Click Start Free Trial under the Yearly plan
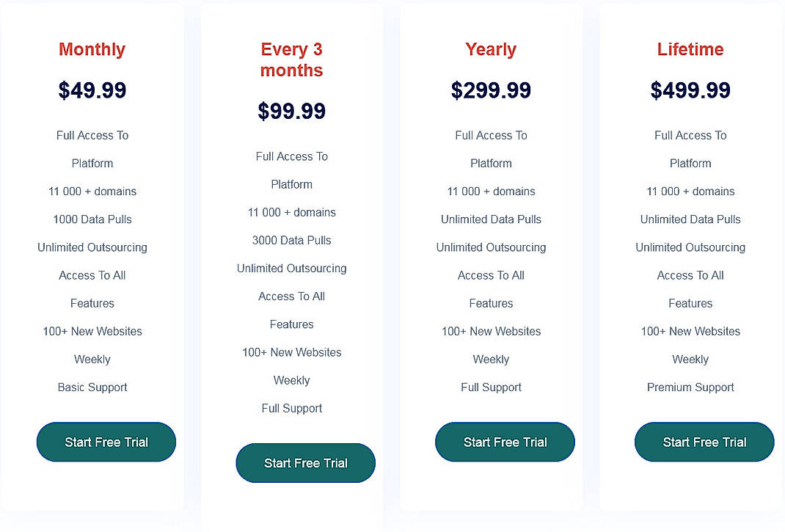The height and width of the screenshot is (532, 785). coord(505,442)
